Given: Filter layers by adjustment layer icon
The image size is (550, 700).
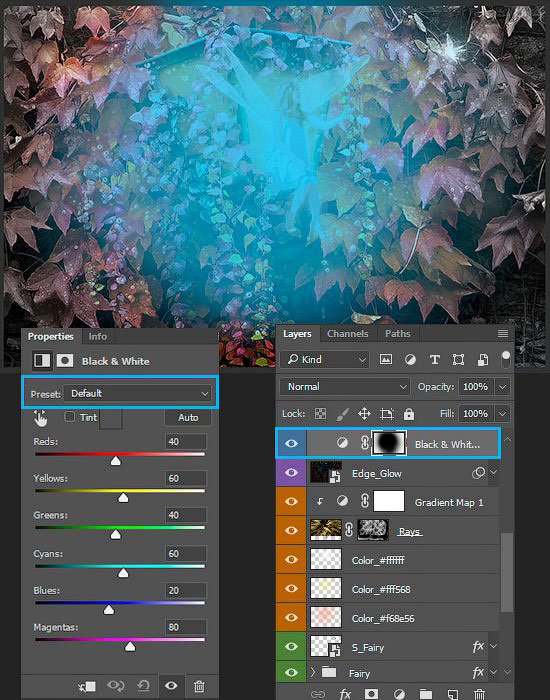Looking at the screenshot, I should (410, 360).
